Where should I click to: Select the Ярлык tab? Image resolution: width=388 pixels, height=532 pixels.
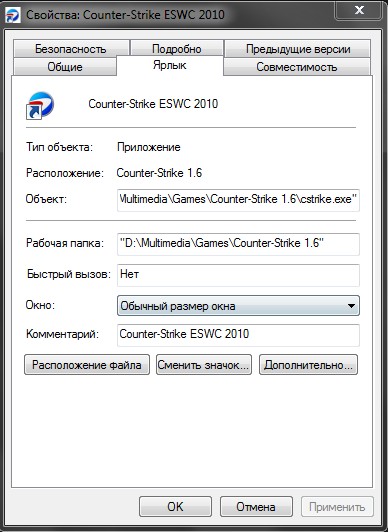(170, 65)
